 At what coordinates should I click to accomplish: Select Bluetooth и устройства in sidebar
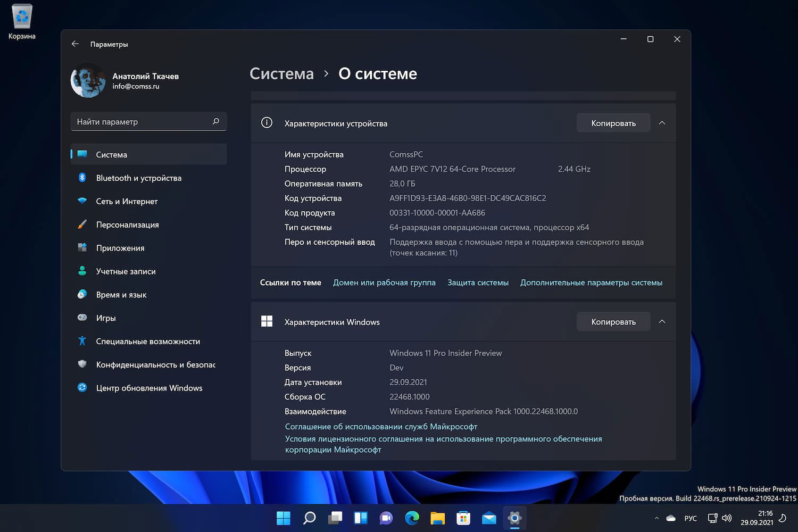tap(139, 178)
